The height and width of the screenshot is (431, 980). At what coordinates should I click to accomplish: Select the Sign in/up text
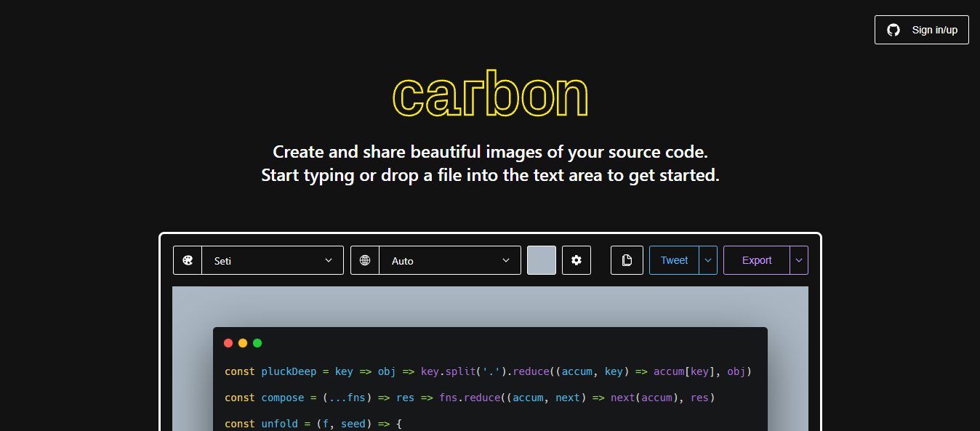pyautogui.click(x=934, y=30)
